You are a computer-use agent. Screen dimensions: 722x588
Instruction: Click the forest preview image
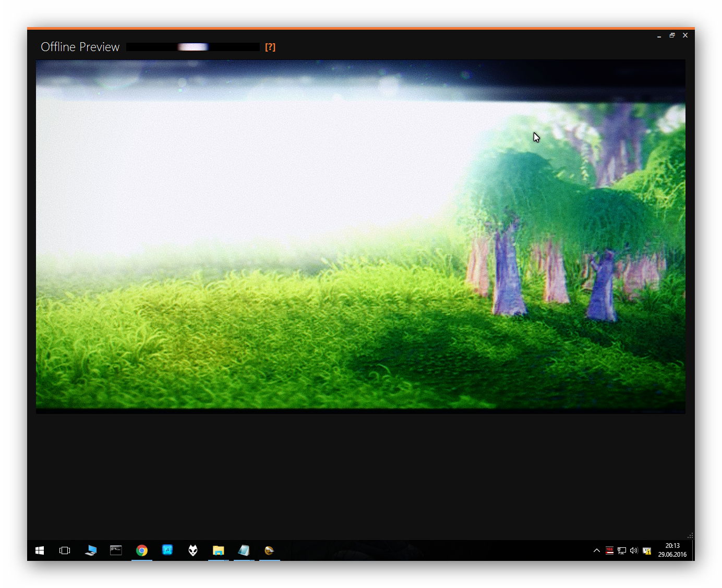click(x=360, y=236)
